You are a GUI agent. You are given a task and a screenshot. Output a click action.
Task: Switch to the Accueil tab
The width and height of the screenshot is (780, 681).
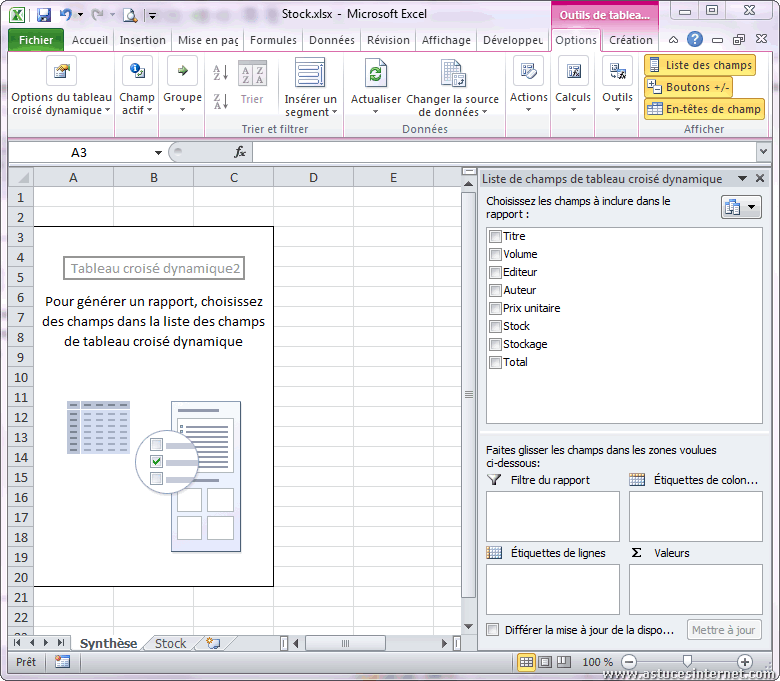click(90, 40)
